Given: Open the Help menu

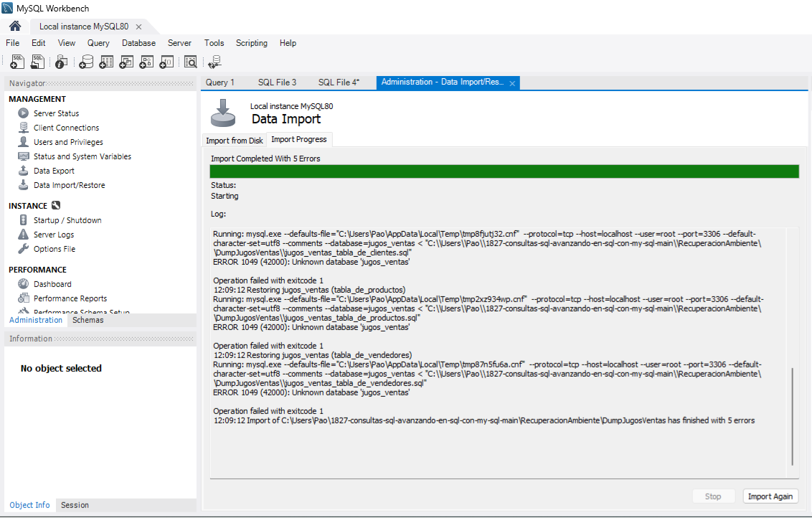Looking at the screenshot, I should pyautogui.click(x=288, y=43).
